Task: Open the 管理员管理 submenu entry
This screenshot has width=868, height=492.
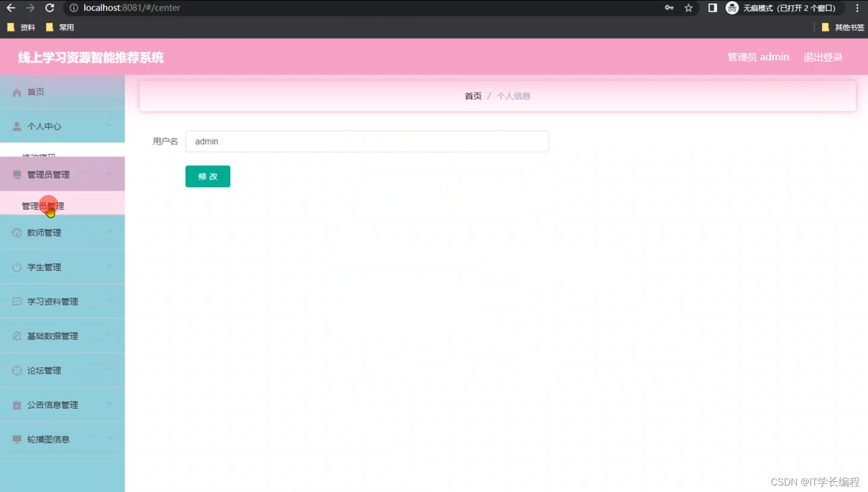Action: (x=42, y=205)
